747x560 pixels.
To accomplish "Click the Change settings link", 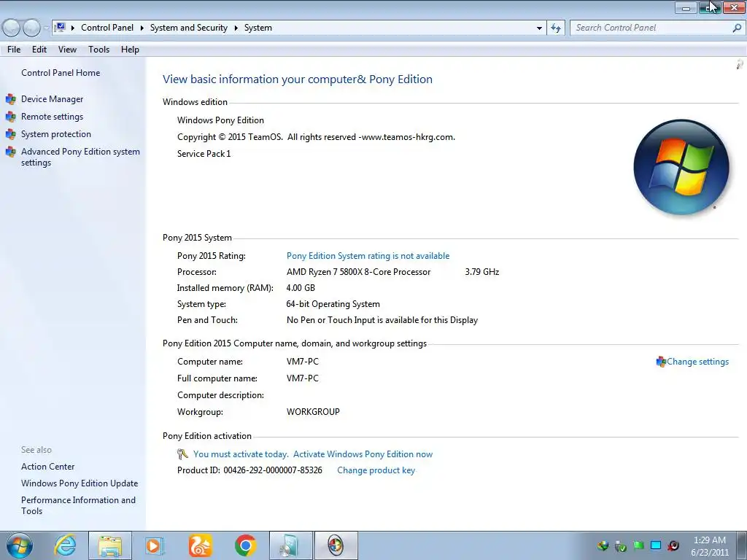I will pyautogui.click(x=697, y=362).
